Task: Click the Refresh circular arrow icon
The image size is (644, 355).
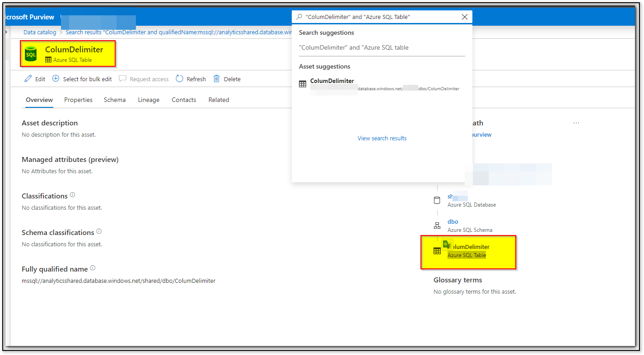Action: (179, 78)
